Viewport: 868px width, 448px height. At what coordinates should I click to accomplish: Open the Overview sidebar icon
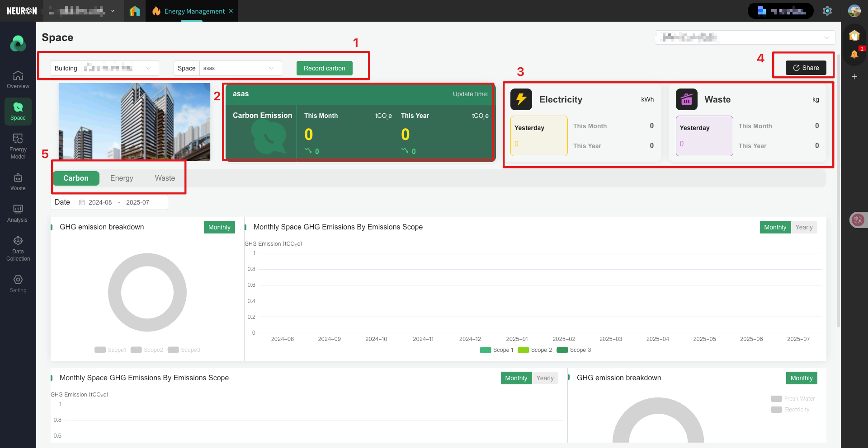[x=18, y=79]
